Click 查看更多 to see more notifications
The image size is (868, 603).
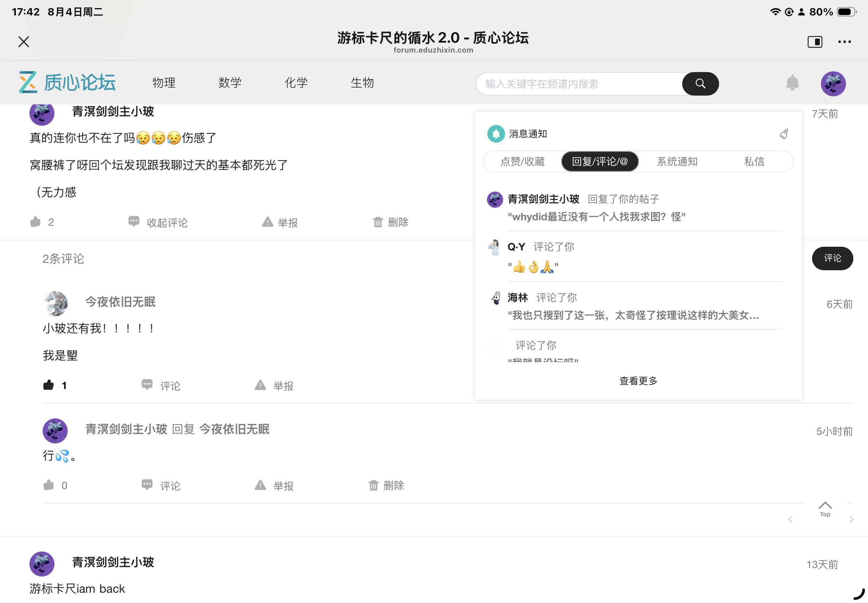638,381
